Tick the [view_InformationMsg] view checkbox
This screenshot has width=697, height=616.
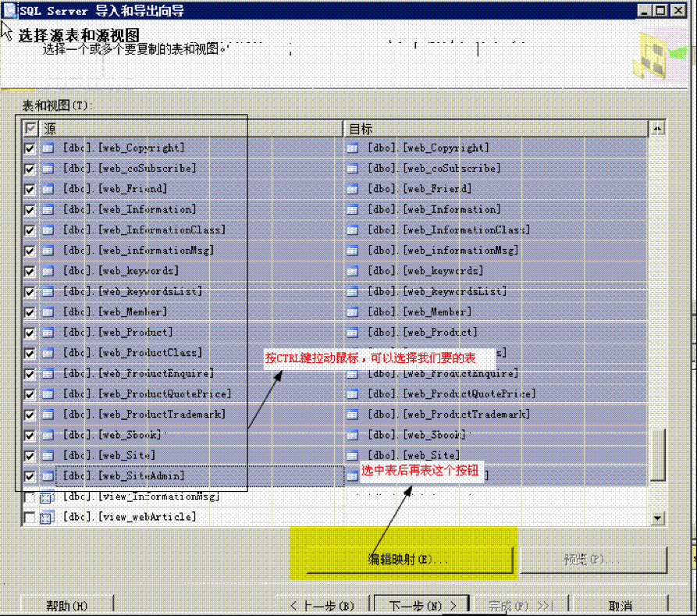(30, 497)
